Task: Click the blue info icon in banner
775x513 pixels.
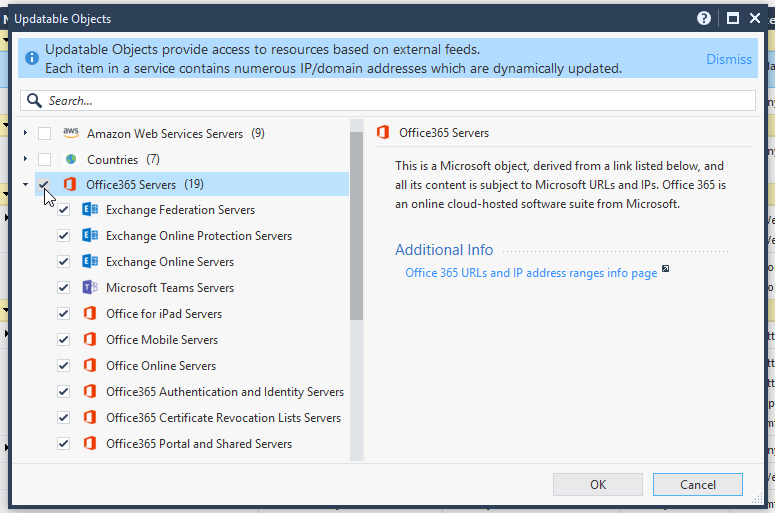Action: [32, 58]
